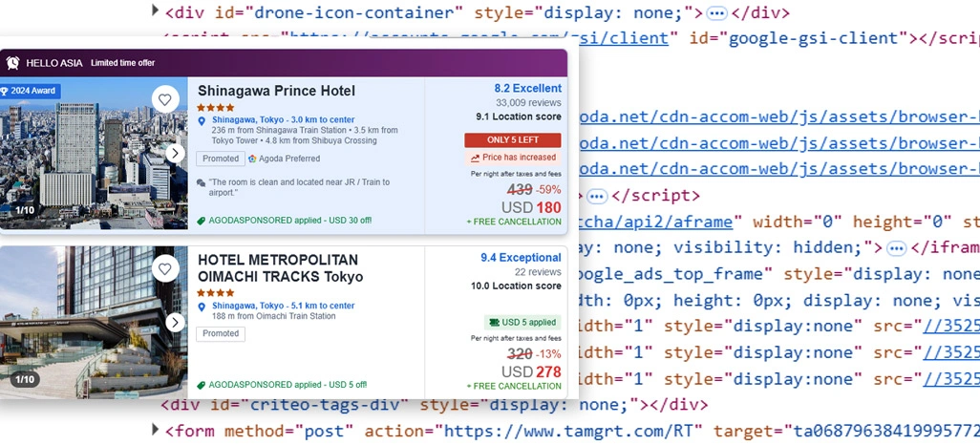Click the USD 278 price
980x445 pixels.
coord(531,372)
